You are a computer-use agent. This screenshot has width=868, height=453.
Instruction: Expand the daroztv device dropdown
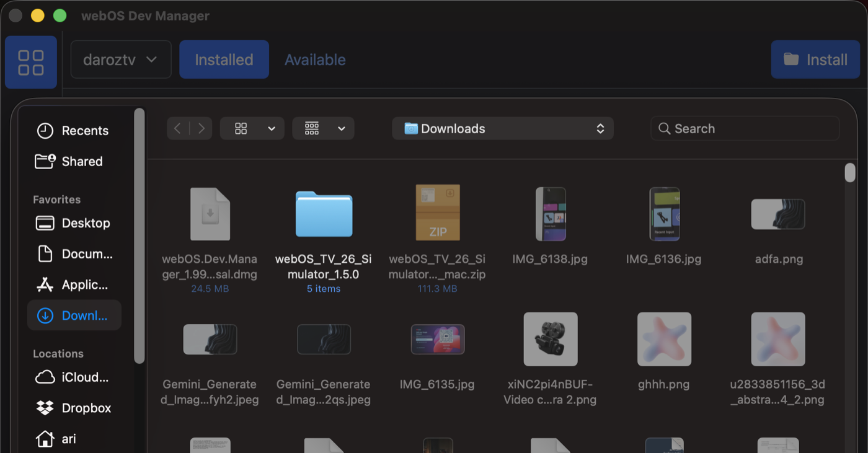121,59
